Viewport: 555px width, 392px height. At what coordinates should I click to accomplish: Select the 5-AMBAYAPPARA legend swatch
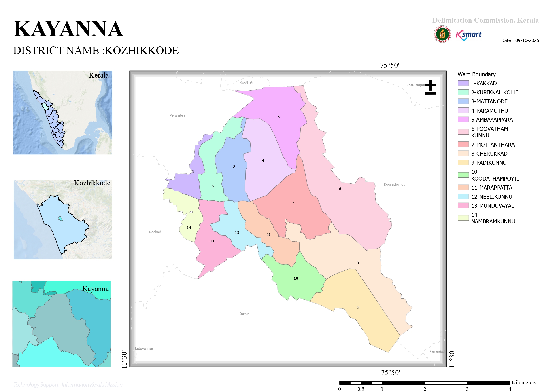pyautogui.click(x=463, y=120)
